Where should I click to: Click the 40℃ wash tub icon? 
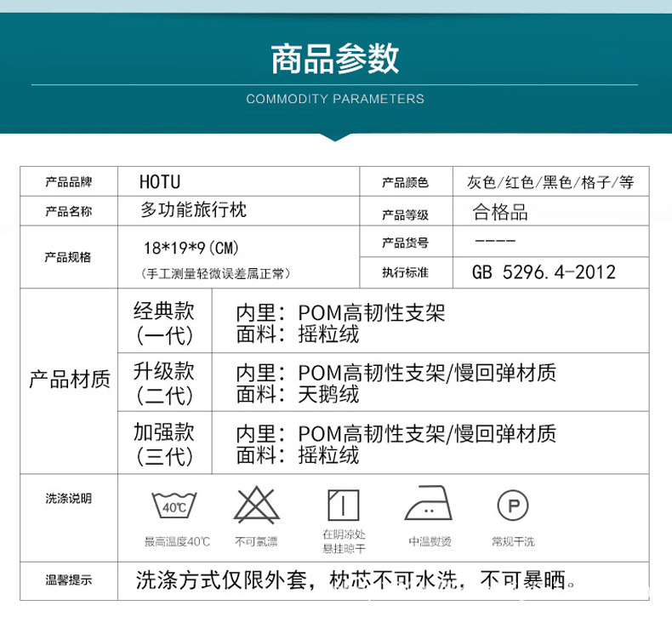tap(174, 506)
